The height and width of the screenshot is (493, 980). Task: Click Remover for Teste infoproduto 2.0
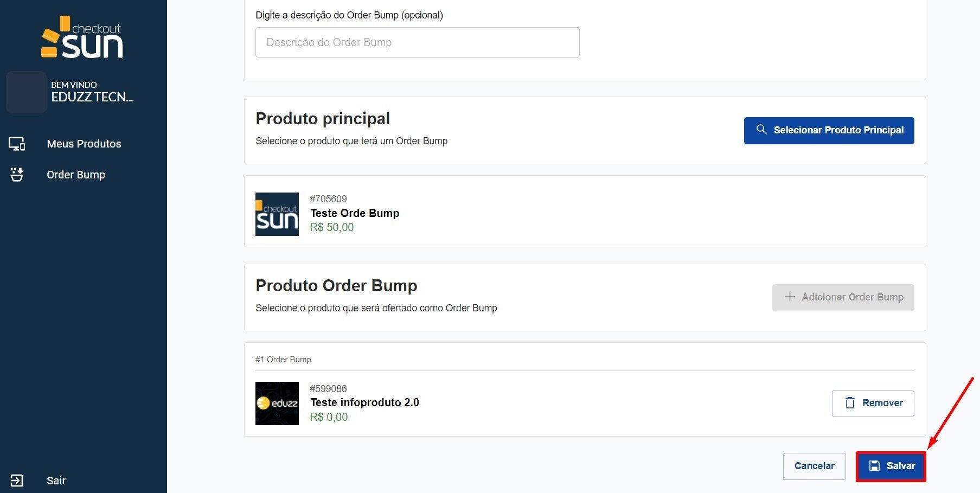(x=873, y=403)
